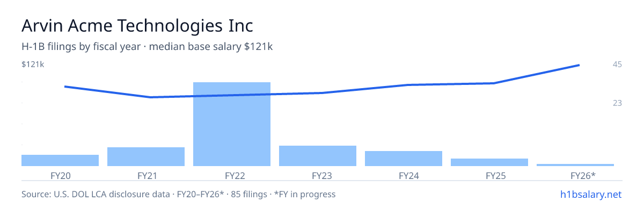The width and height of the screenshot is (644, 215).
Task: Select the FY24 axis label
Action: click(404, 175)
